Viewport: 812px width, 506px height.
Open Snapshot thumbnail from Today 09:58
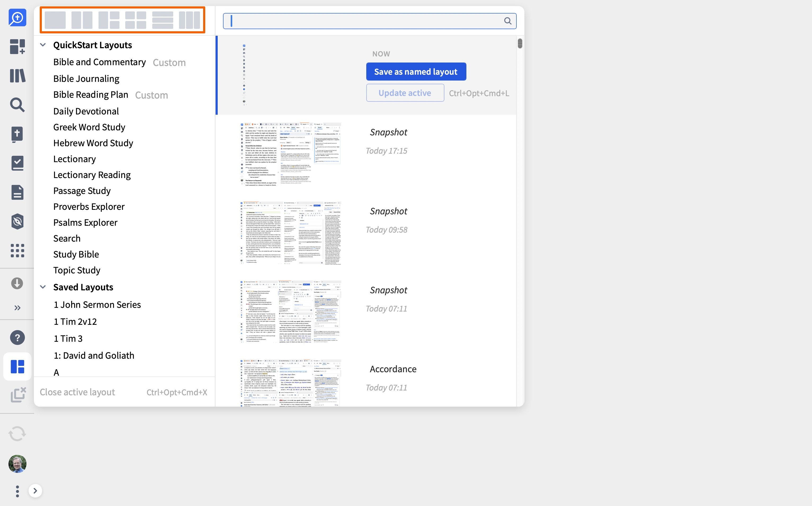point(291,233)
